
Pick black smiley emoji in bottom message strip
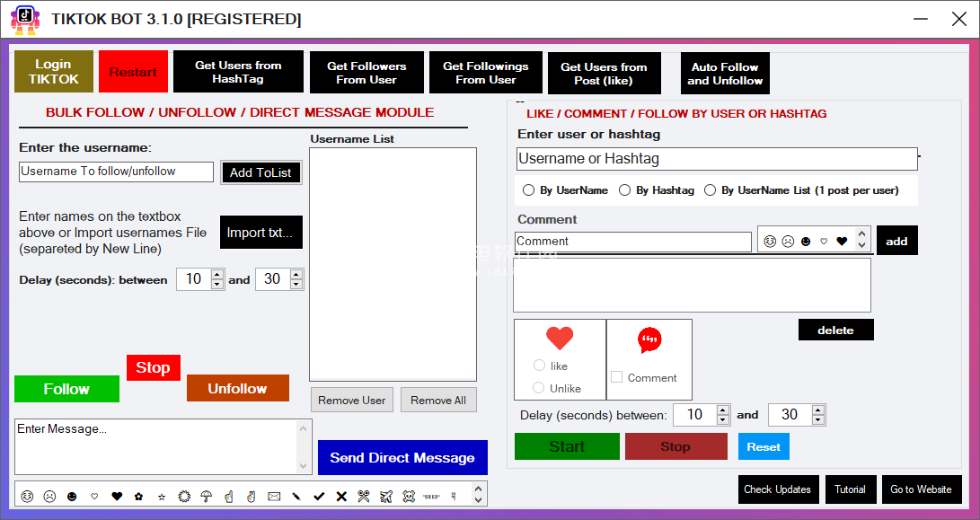tap(72, 497)
